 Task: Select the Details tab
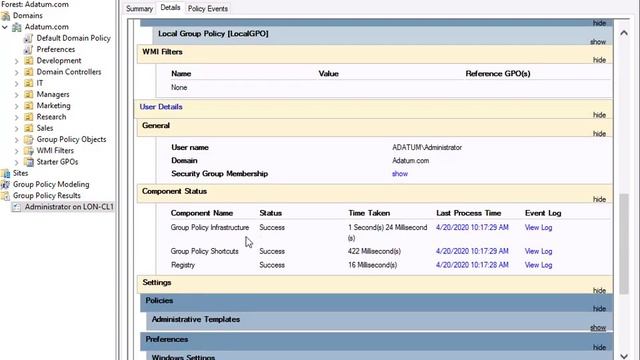(x=170, y=8)
